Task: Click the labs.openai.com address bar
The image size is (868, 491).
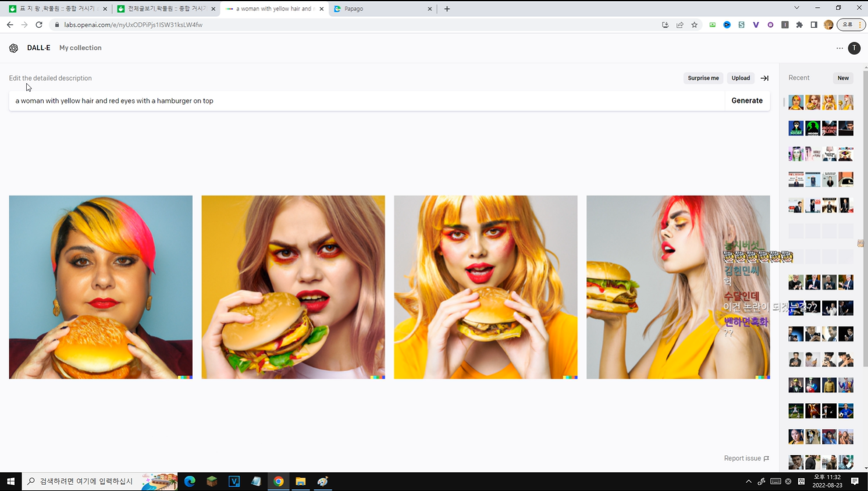Action: 355,25
